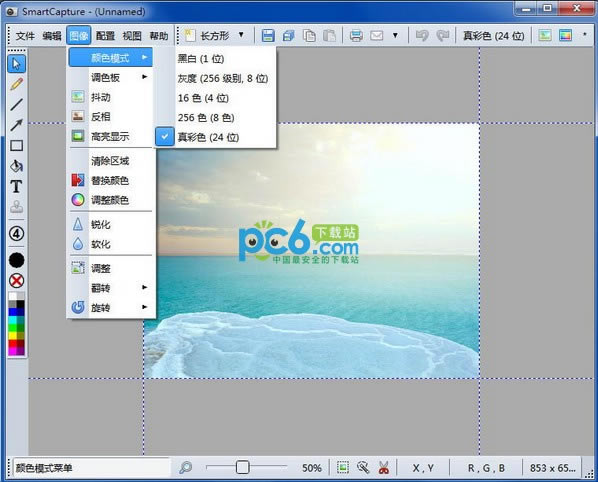Click the redo arrow icon
The width and height of the screenshot is (598, 482).
(442, 36)
